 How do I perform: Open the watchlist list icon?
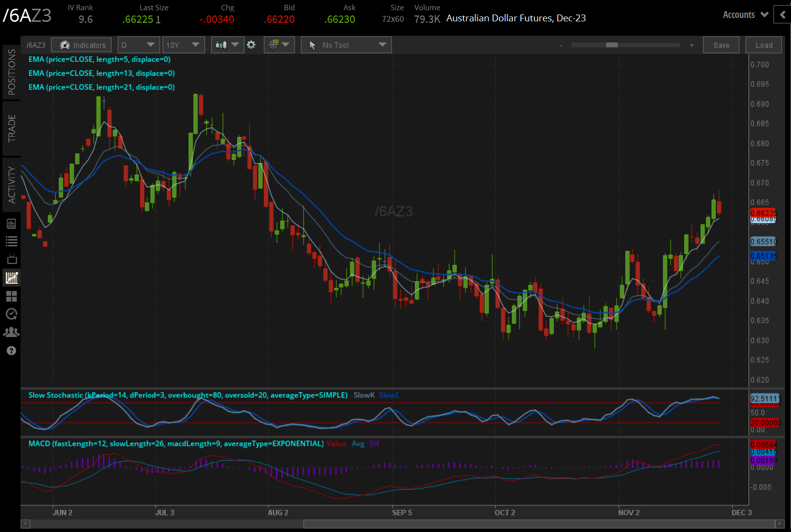click(11, 241)
